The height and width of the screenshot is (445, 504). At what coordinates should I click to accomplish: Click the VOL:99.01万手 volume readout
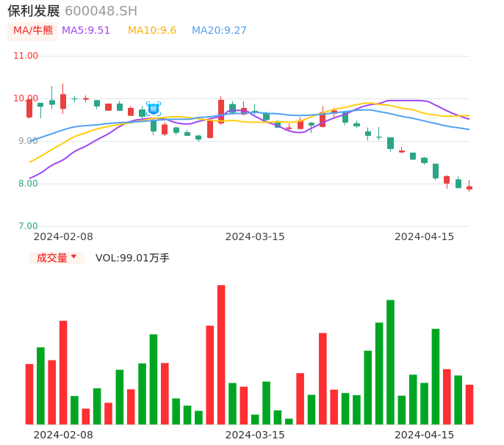pyautogui.click(x=132, y=258)
